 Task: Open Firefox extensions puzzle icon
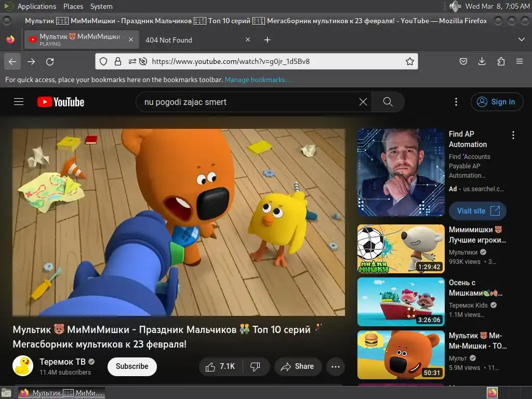501,61
